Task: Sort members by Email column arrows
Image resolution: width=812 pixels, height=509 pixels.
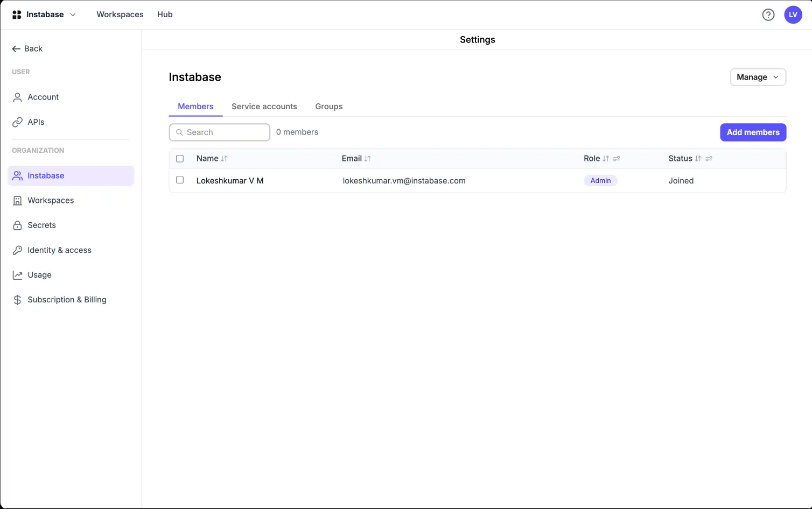Action: pyautogui.click(x=368, y=159)
